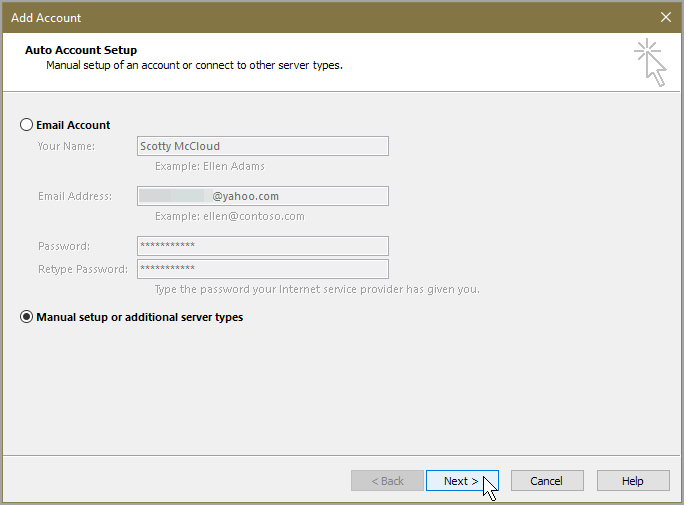The height and width of the screenshot is (506, 686).
Task: Click the Add Account title bar
Action: point(300,17)
